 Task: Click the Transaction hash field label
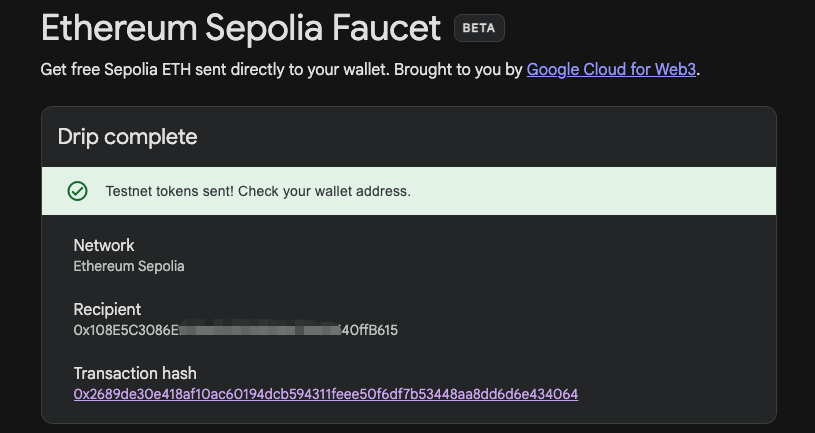[134, 373]
